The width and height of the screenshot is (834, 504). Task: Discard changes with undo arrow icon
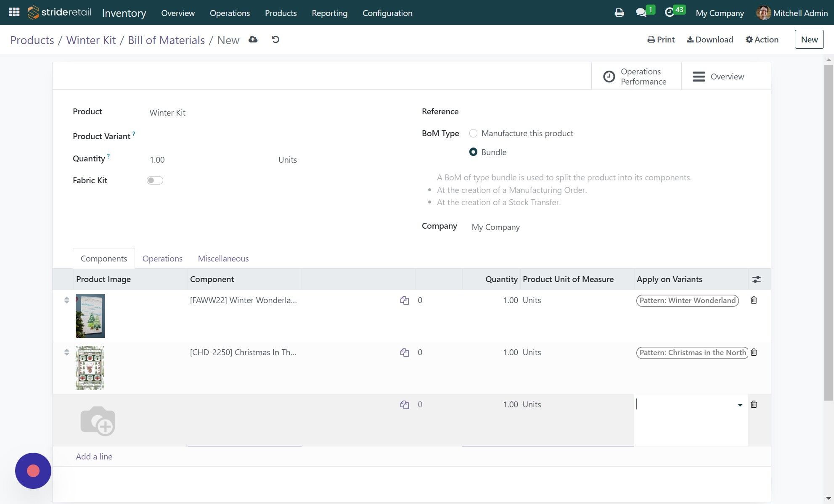pos(275,40)
